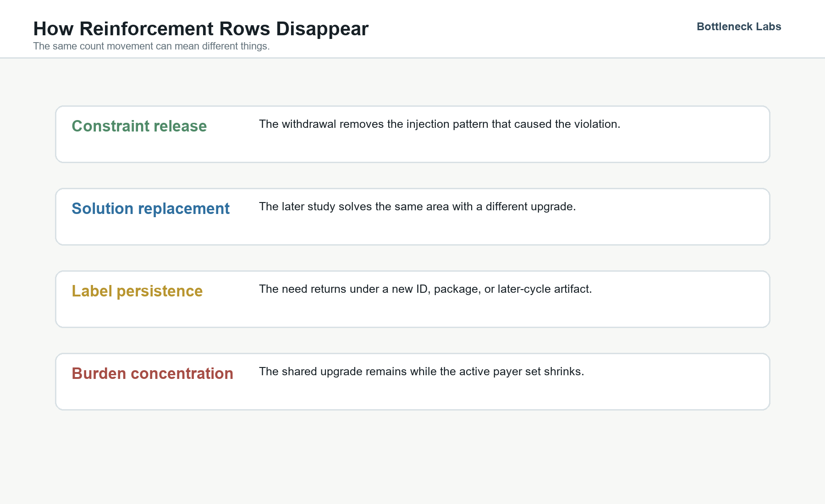Select the 'Constraint release' heading

click(139, 126)
